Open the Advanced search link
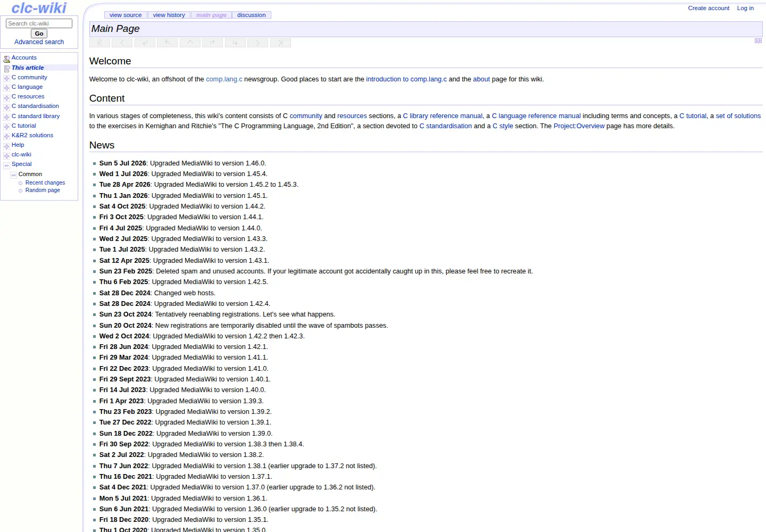Viewport: 766px width, 532px height. click(x=39, y=42)
